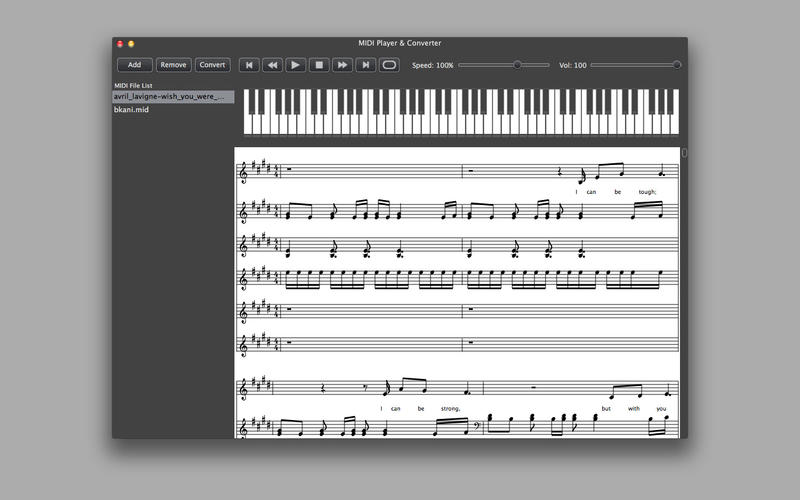Click the skip to previous track button

tap(249, 65)
